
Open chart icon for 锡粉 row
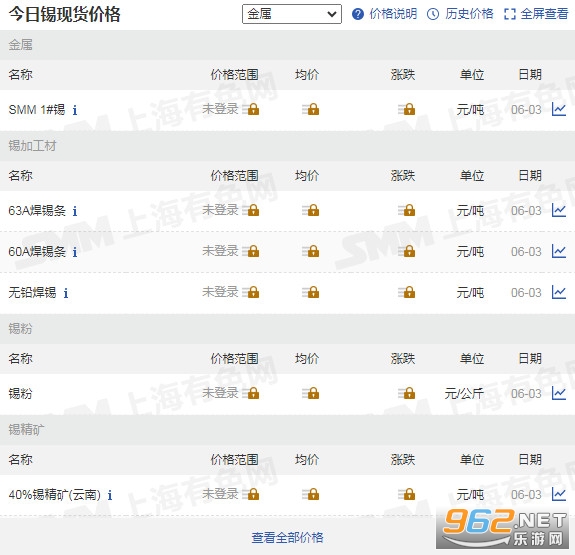tap(559, 394)
